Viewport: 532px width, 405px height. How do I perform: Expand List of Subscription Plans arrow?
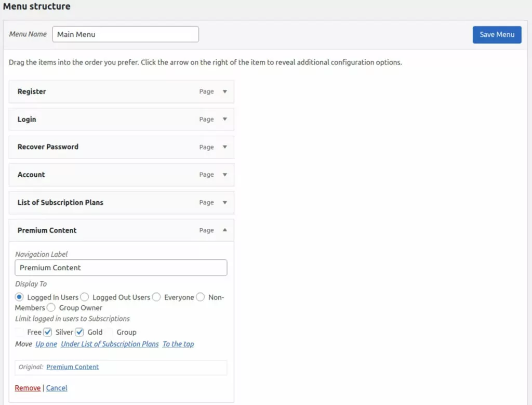(224, 202)
